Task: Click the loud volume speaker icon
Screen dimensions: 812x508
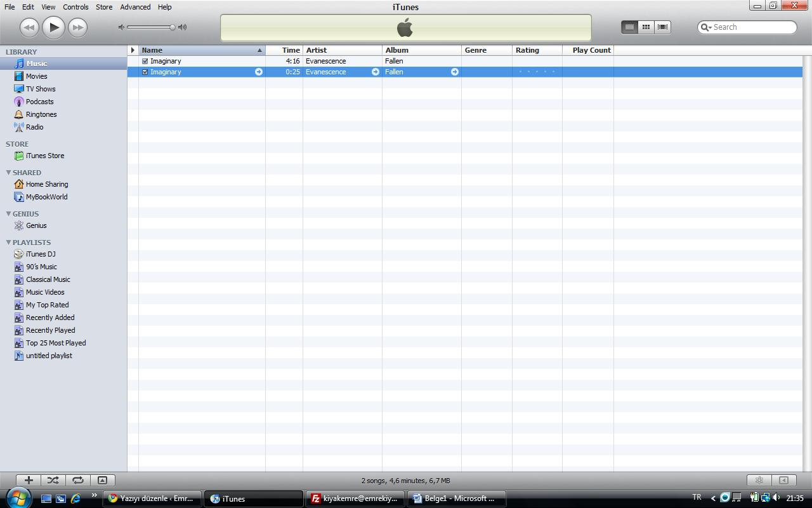Action: 183,27
